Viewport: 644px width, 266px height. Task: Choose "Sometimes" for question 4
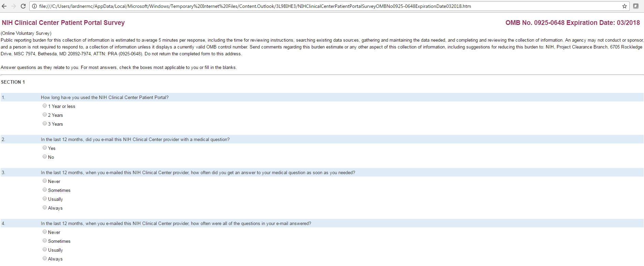(45, 241)
